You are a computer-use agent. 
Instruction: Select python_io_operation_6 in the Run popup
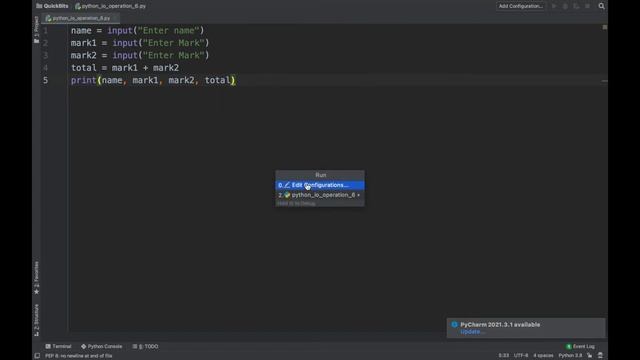pyautogui.click(x=320, y=195)
